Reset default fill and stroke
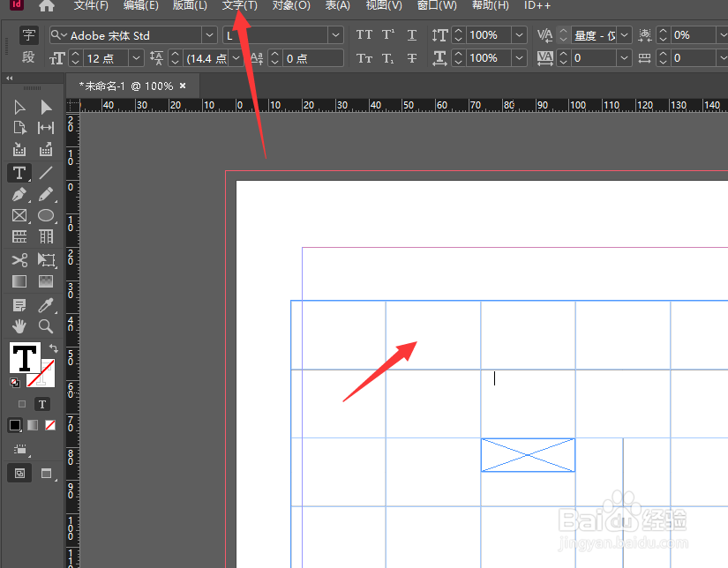This screenshot has height=568, width=728. coord(15,383)
